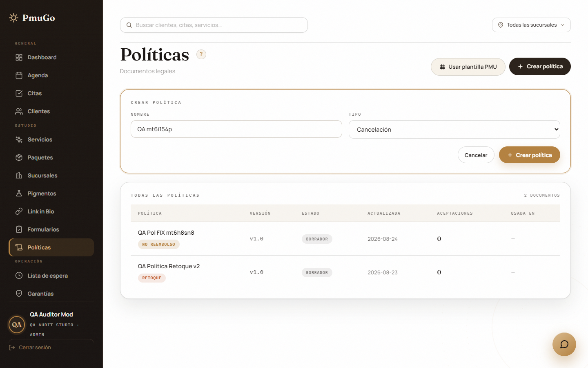Click Borrador badge of Retoque v2 row

(x=317, y=273)
